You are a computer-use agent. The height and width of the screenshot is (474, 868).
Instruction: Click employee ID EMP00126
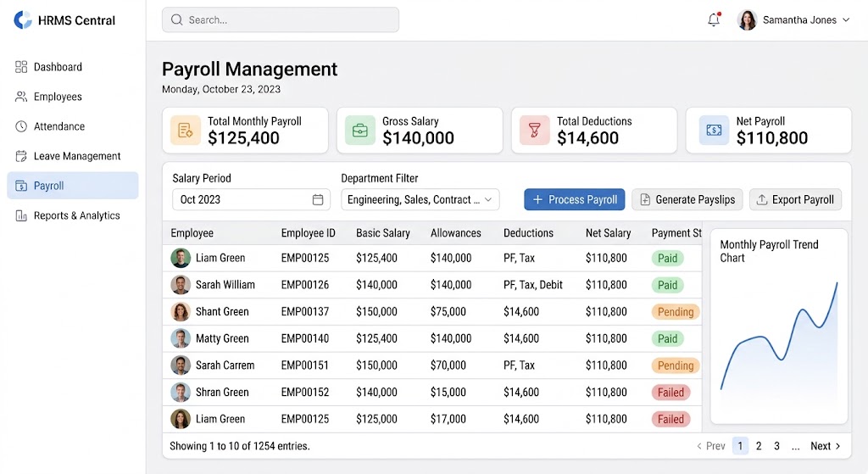click(305, 285)
